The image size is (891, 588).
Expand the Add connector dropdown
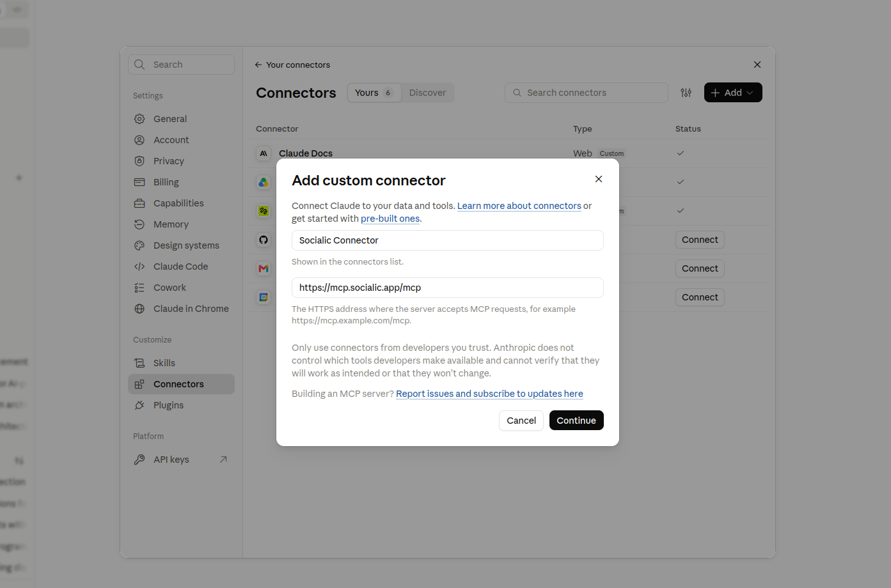733,93
